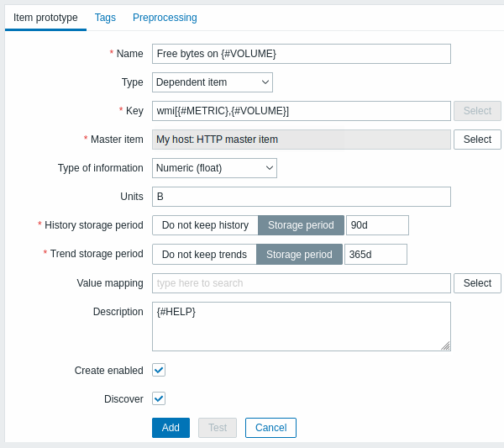Expand the Type of information dropdown
Viewport: 504px width, 448px height.
coord(214,168)
